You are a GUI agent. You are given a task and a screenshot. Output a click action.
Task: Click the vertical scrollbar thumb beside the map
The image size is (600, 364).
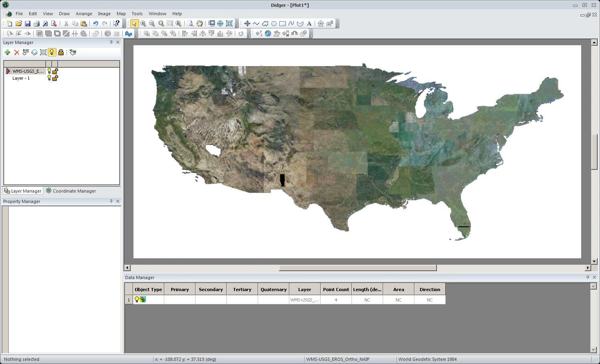point(594,152)
